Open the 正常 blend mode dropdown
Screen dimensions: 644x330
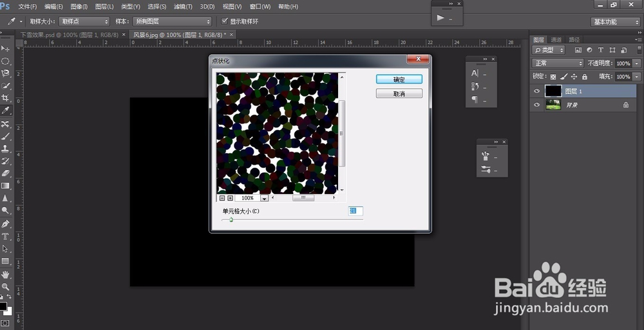pos(558,63)
